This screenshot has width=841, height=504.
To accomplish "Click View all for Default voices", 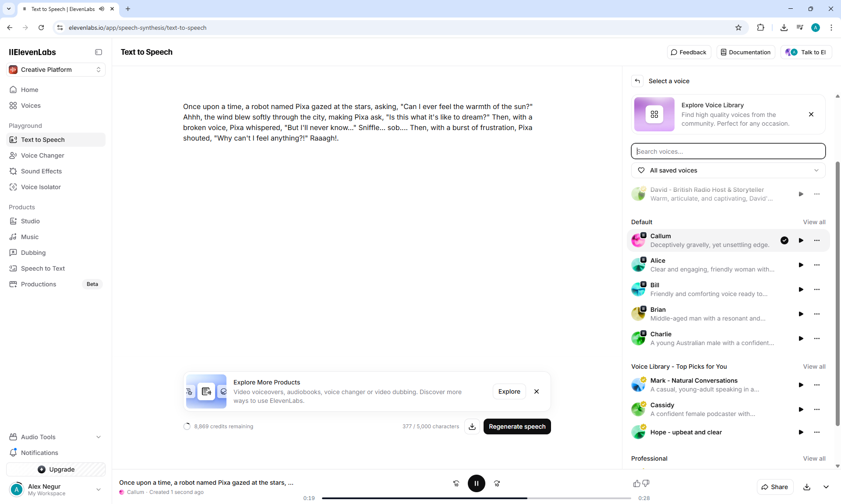I will coord(814,222).
